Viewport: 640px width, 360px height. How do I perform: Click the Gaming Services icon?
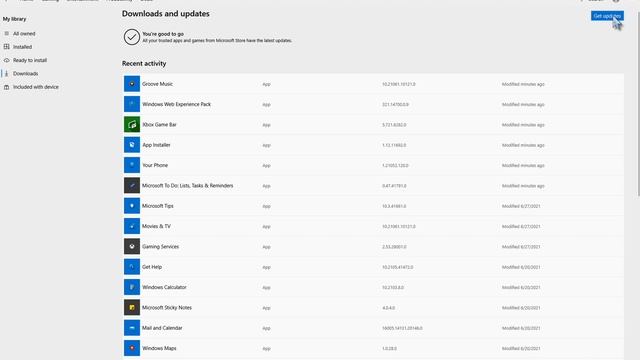pyautogui.click(x=132, y=246)
